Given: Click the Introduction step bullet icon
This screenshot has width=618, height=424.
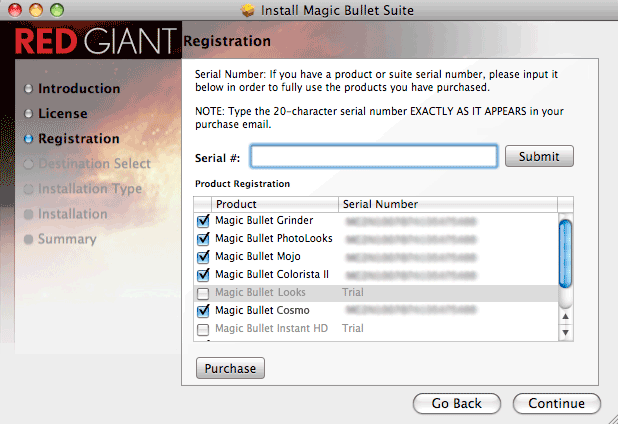Looking at the screenshot, I should coord(28,89).
